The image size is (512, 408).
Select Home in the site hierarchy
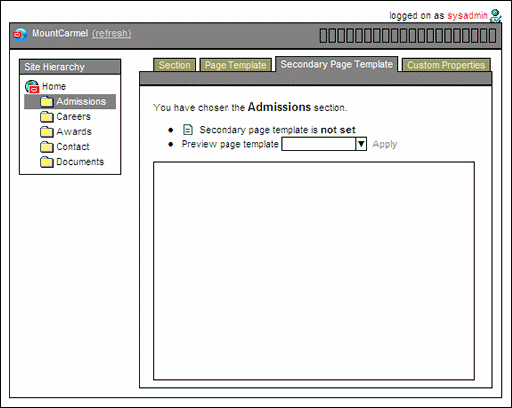point(54,86)
